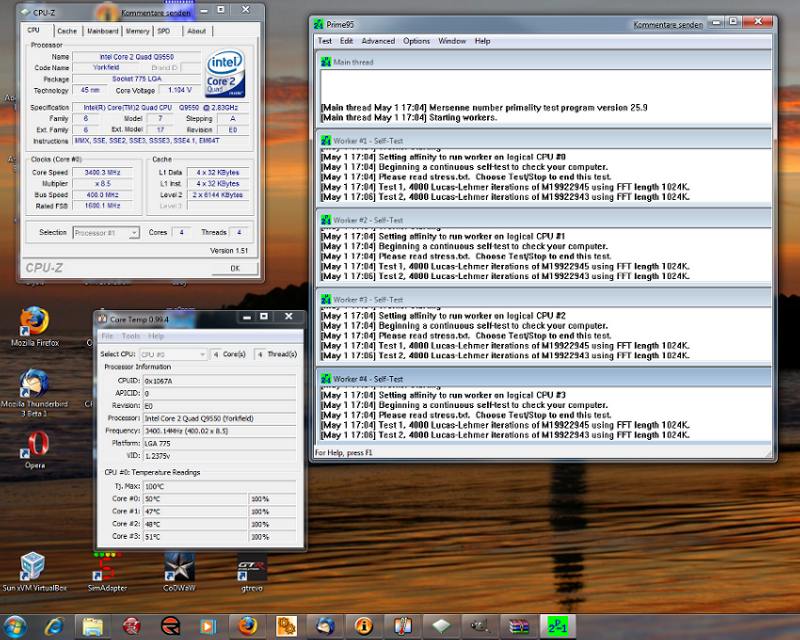Click the Worker #2 - Self-Test title bar
Image resolution: width=800 pixels, height=640 pixels.
pyautogui.click(x=543, y=220)
